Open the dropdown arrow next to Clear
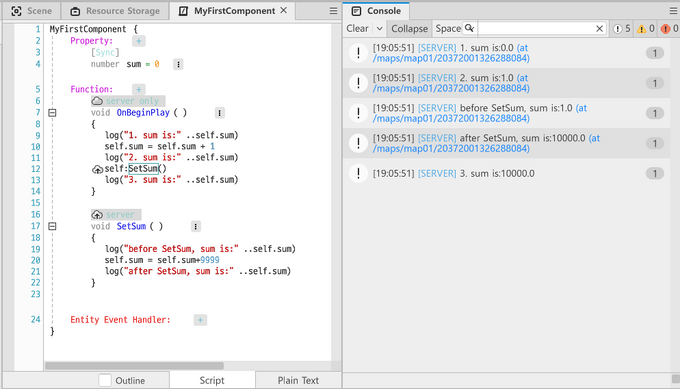Image resolution: width=680 pixels, height=389 pixels. tap(379, 29)
